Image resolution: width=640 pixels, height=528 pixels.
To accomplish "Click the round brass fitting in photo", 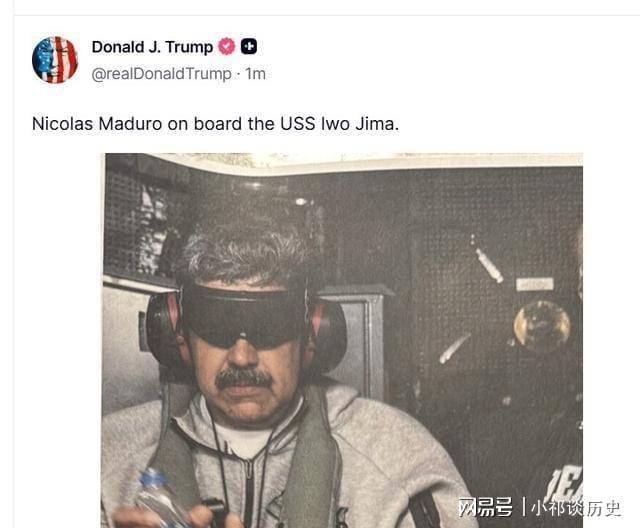I will click(x=542, y=325).
